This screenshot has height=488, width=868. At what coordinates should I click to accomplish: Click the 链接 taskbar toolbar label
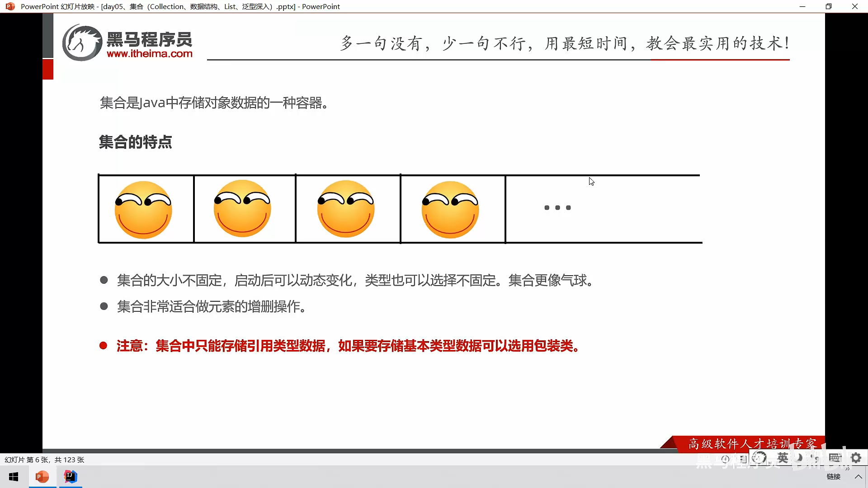point(833,477)
